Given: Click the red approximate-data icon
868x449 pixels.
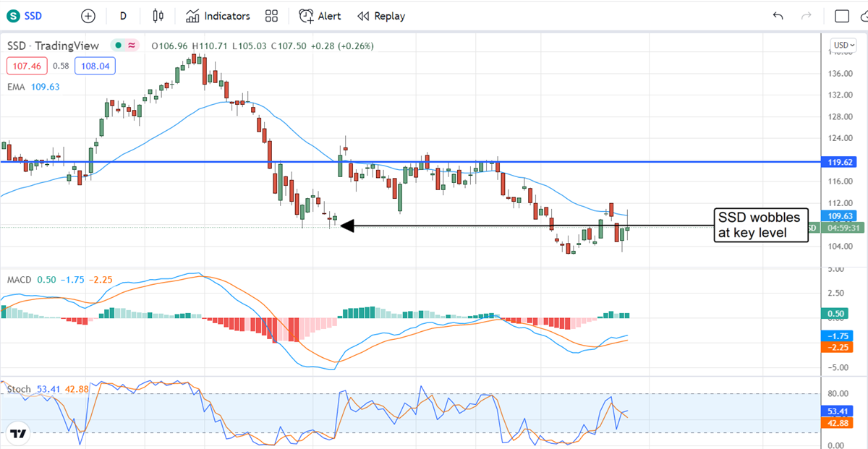Looking at the screenshot, I should (132, 46).
